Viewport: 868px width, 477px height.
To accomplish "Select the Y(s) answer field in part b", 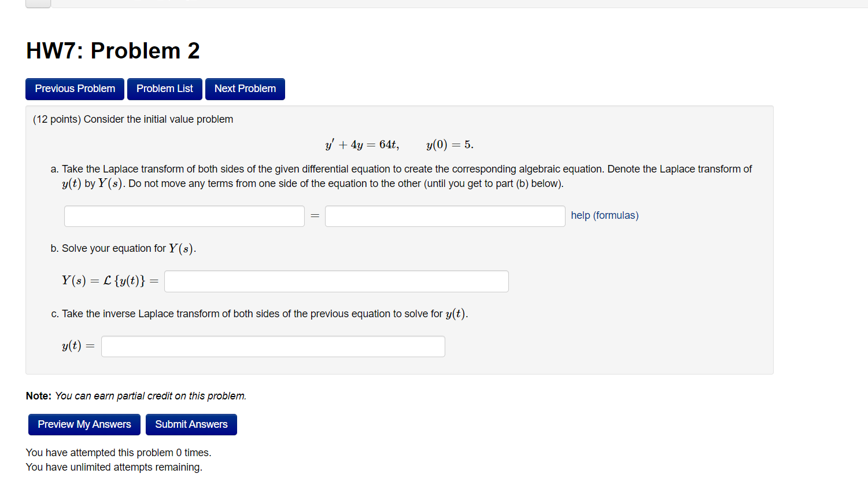I will point(336,281).
